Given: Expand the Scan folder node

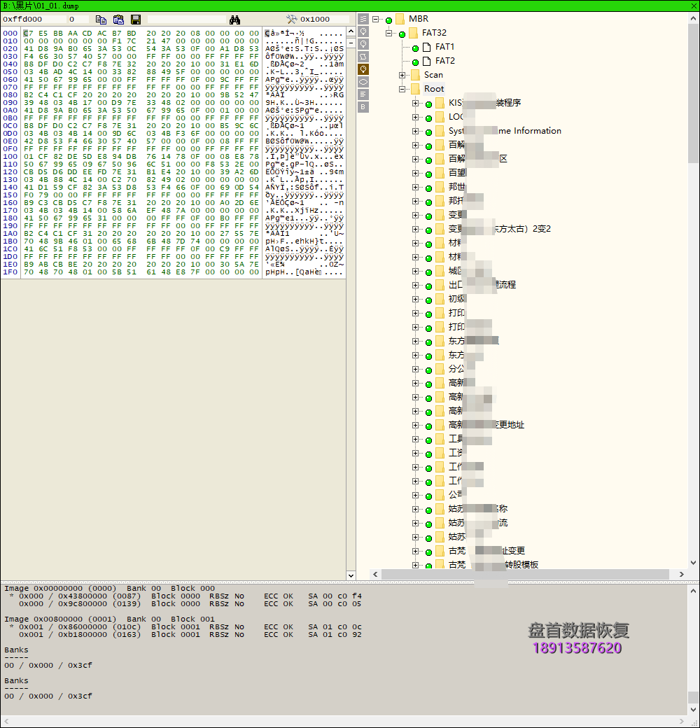Looking at the screenshot, I should click(x=402, y=75).
